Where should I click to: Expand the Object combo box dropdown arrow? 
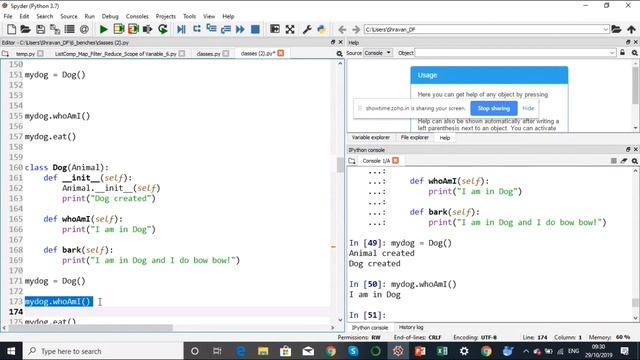coord(612,53)
